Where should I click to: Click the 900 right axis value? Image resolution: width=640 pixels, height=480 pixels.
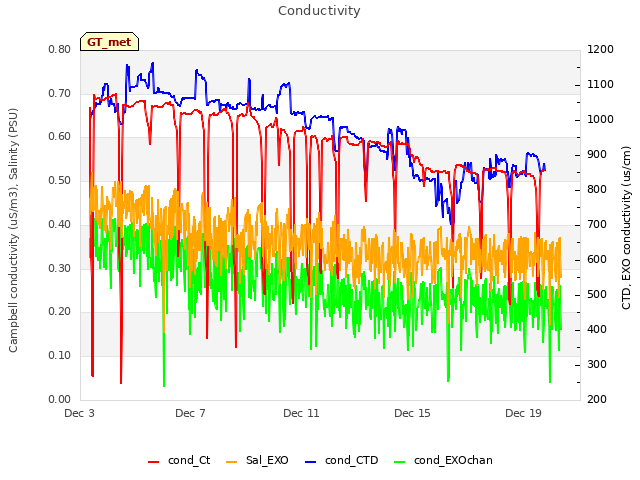pyautogui.click(x=597, y=155)
